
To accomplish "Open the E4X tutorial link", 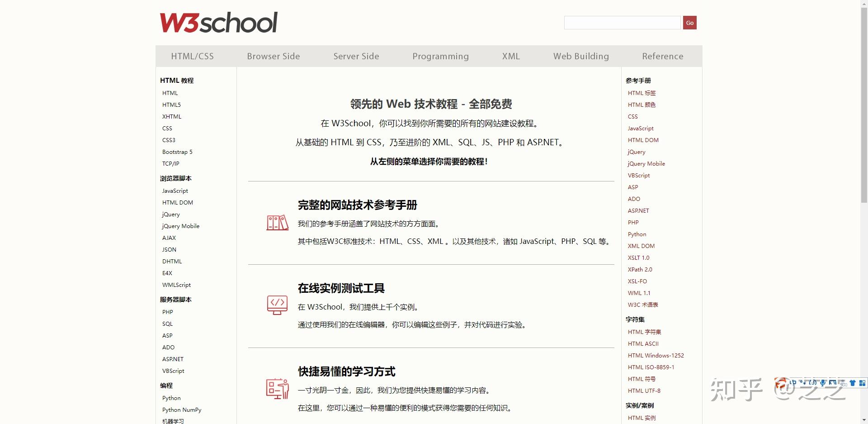I will tap(167, 273).
